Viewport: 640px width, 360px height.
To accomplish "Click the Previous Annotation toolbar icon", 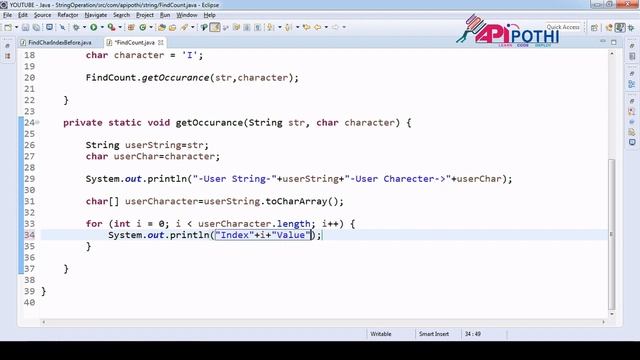I will point(288,27).
